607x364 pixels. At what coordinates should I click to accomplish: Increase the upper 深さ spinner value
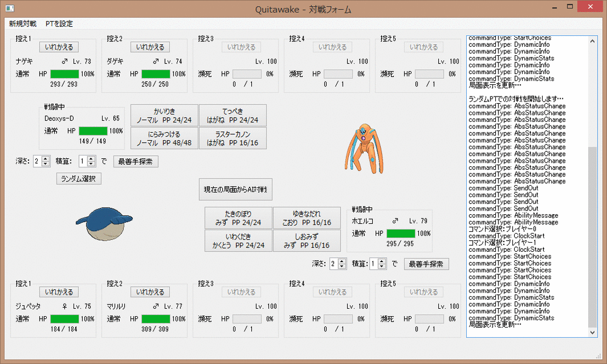pos(46,158)
